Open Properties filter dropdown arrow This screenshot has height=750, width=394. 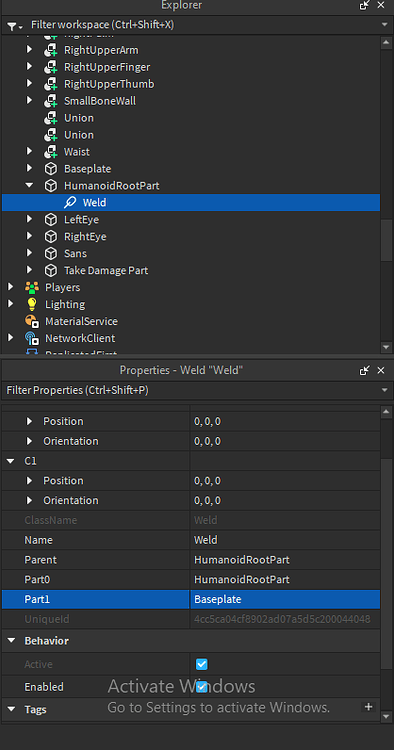(384, 390)
